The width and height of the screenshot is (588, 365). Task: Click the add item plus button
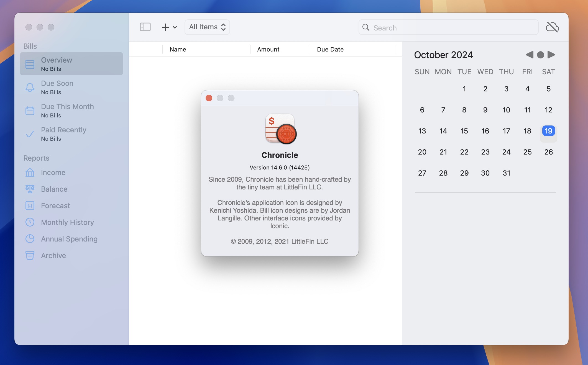165,27
